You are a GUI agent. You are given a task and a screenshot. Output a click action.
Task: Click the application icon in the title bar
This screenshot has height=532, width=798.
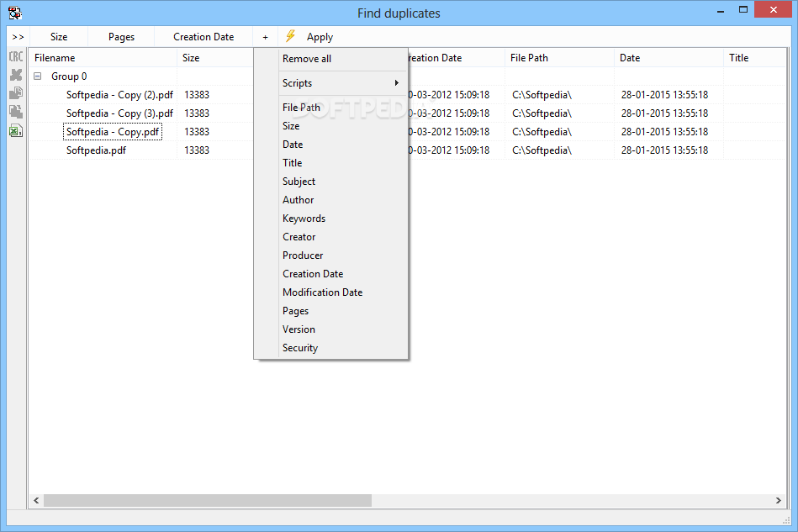pos(15,13)
